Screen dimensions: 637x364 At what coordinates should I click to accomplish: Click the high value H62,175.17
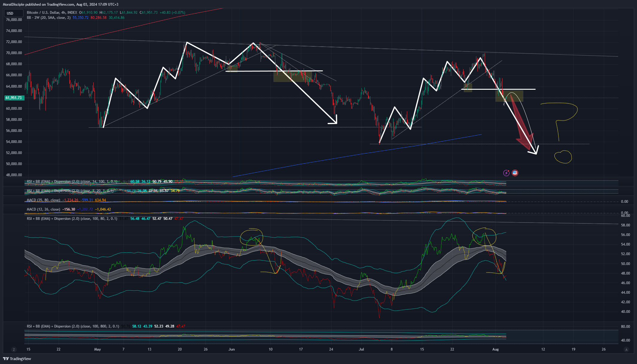pos(109,13)
